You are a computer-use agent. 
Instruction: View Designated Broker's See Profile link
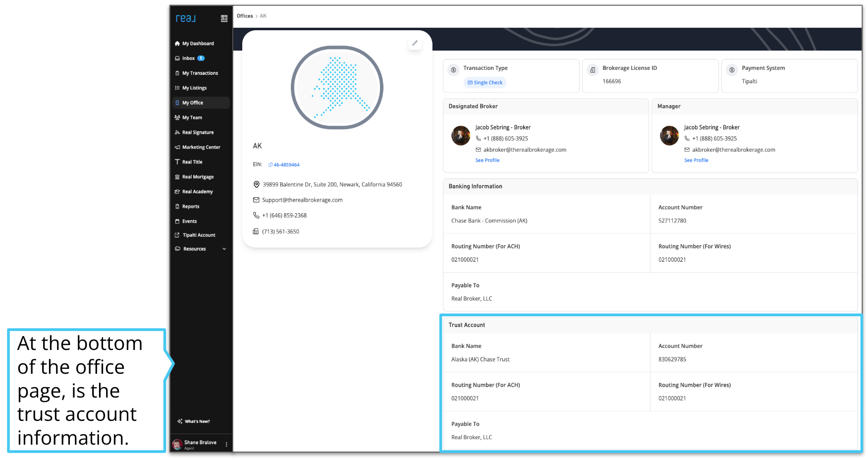coord(487,160)
